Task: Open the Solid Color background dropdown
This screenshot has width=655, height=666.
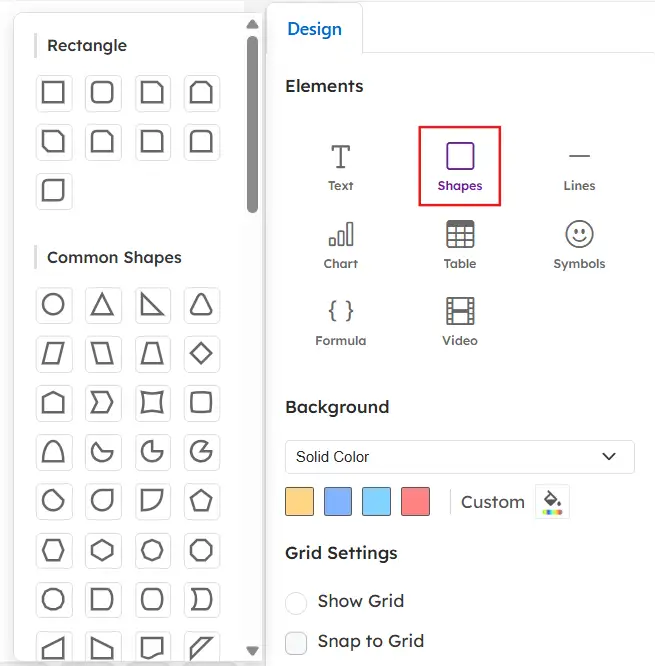Action: [459, 457]
